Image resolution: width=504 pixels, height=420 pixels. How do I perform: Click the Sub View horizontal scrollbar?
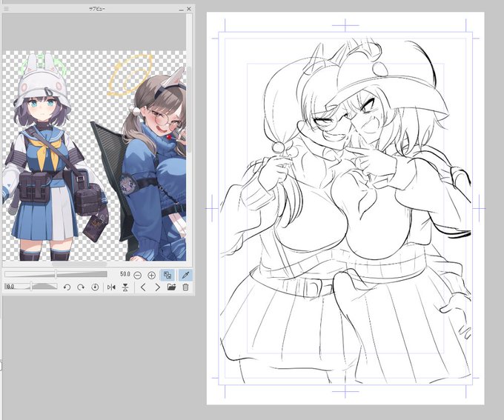tap(94, 264)
